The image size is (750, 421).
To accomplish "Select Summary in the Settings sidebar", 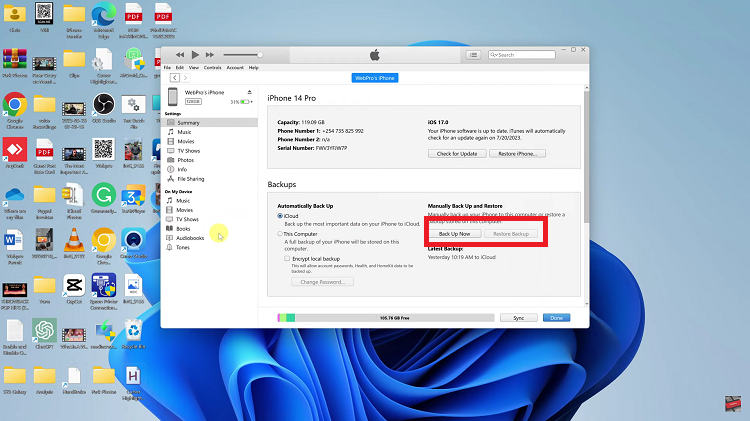I will (x=210, y=123).
